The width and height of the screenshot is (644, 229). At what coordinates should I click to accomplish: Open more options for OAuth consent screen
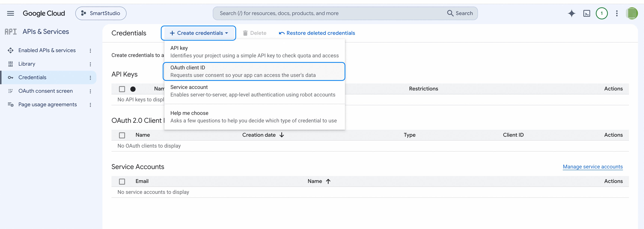pos(90,91)
